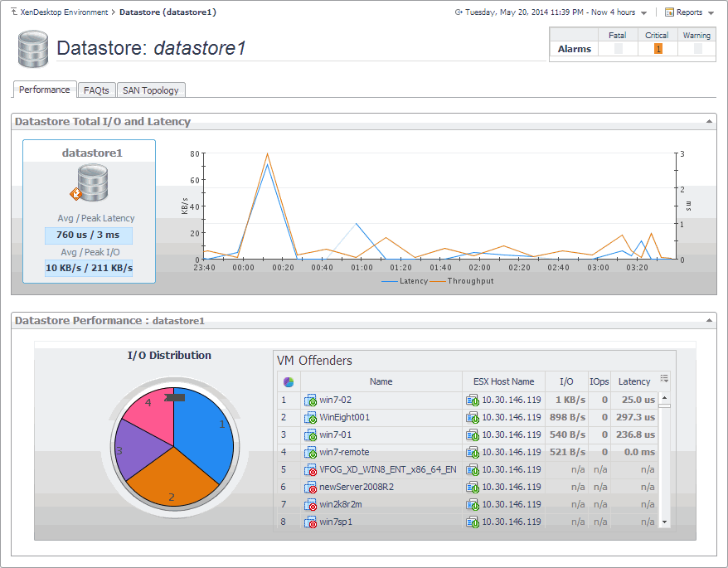The image size is (728, 568).
Task: Open the SAN Topology tab
Action: pos(150,90)
